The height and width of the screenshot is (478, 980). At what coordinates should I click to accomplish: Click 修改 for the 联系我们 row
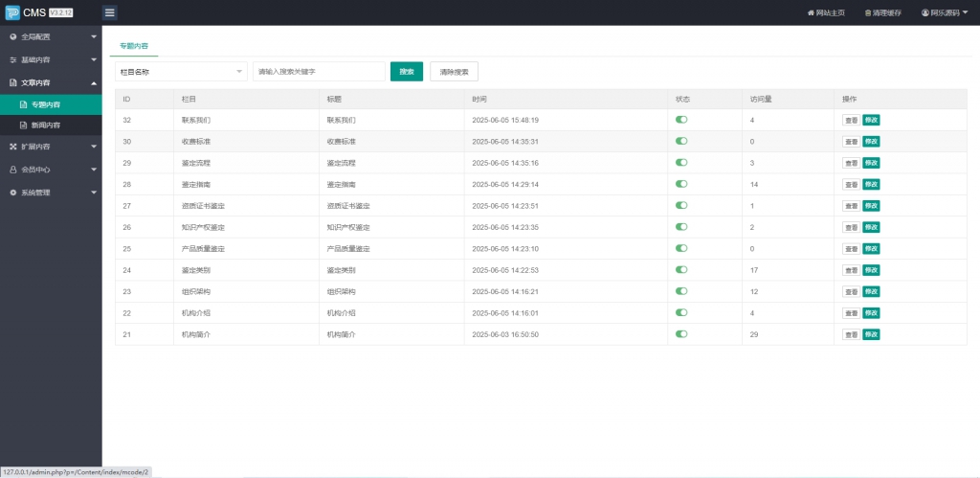pos(871,120)
